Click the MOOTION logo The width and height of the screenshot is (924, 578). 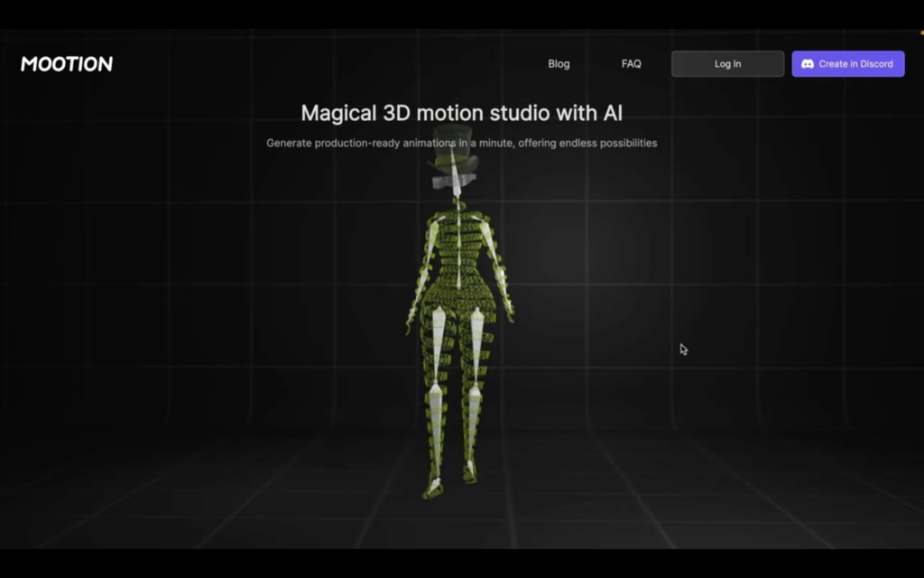67,64
